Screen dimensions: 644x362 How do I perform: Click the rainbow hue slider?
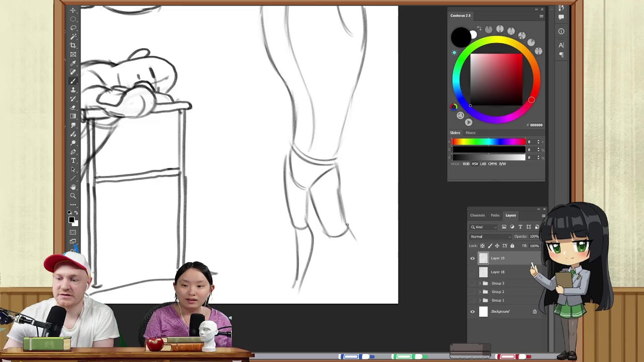(x=488, y=142)
